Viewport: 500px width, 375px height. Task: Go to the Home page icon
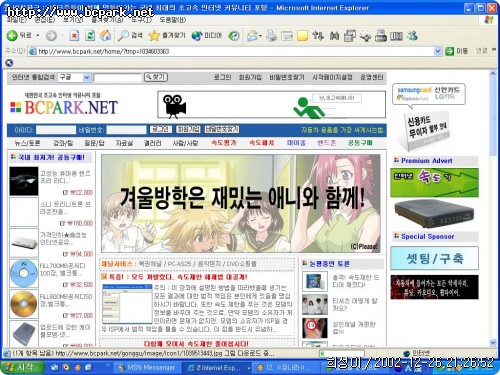(x=106, y=36)
